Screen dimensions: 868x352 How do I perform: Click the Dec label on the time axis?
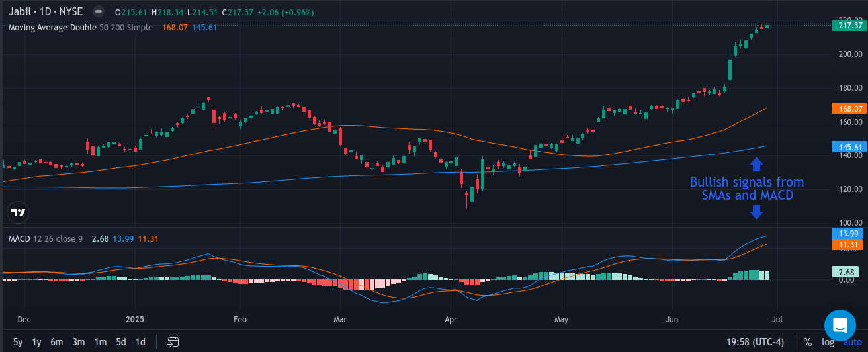(24, 320)
